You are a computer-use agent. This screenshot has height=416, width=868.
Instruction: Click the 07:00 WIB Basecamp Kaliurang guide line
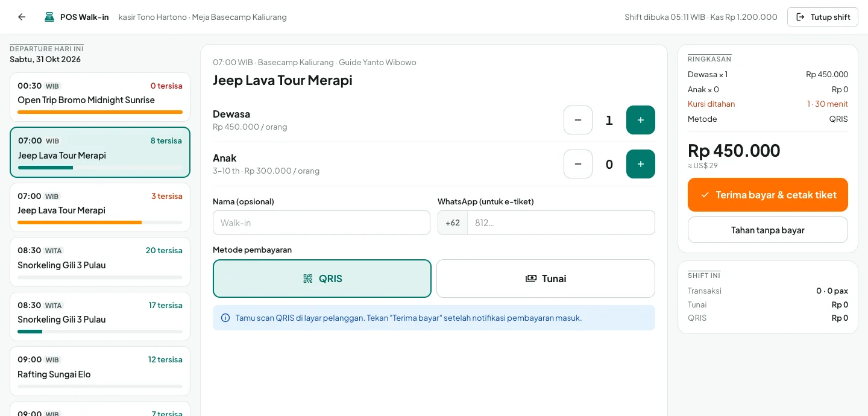[x=315, y=62]
